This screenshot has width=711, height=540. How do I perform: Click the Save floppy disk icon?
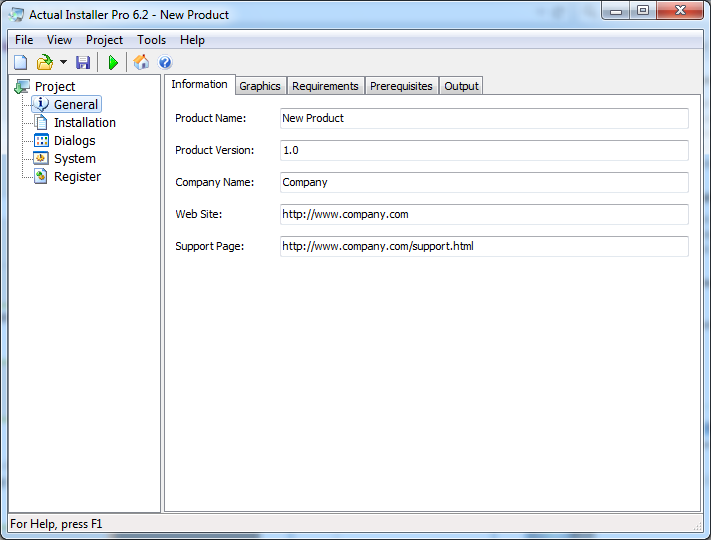point(83,62)
